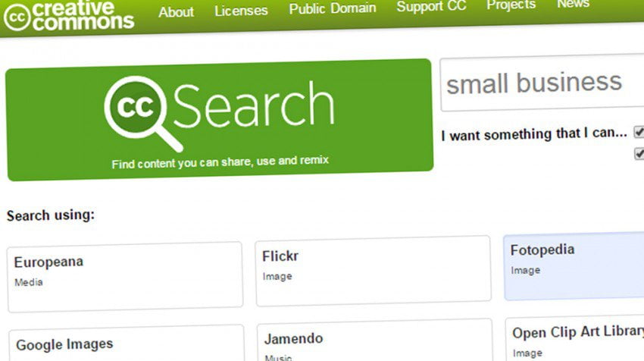Open the About menu item
Image resolution: width=644 pixels, height=361 pixels.
point(177,12)
